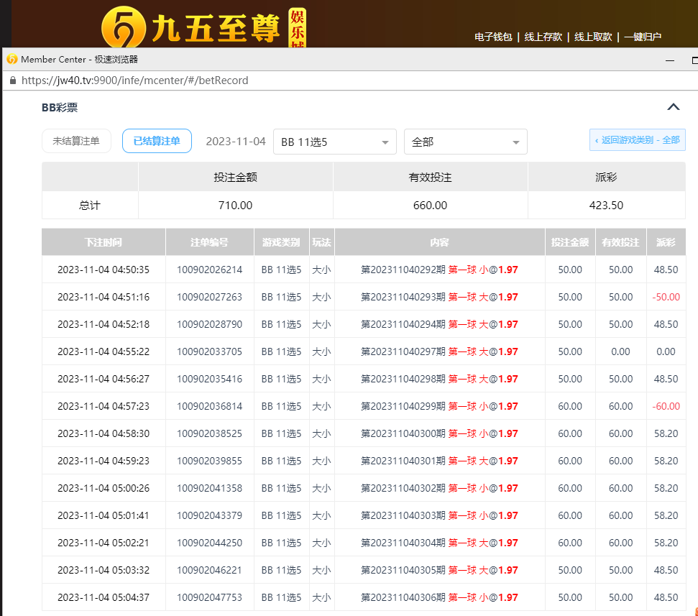Click the 派彩 column header in the records table
The image size is (698, 616).
pos(666,242)
